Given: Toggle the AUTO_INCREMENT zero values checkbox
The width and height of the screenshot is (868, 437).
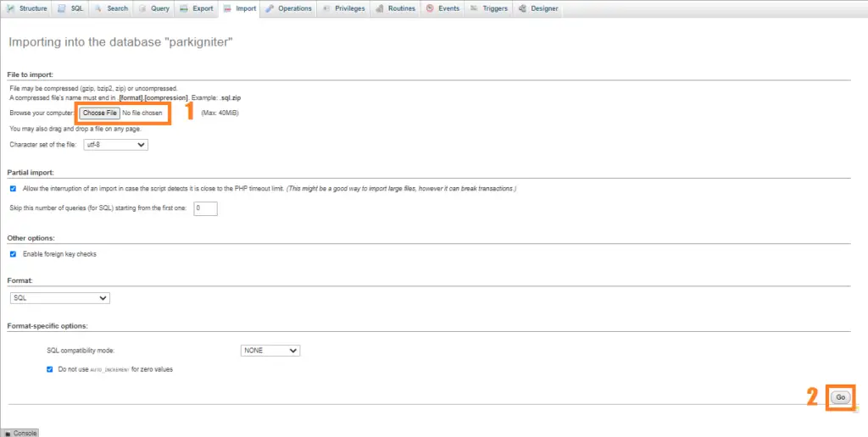Looking at the screenshot, I should (50, 369).
